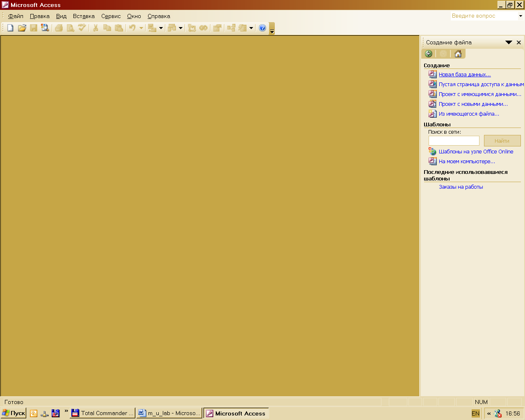Click 'Шаблоны на узле Office Online' link
The width and height of the screenshot is (525, 420).
click(x=476, y=151)
